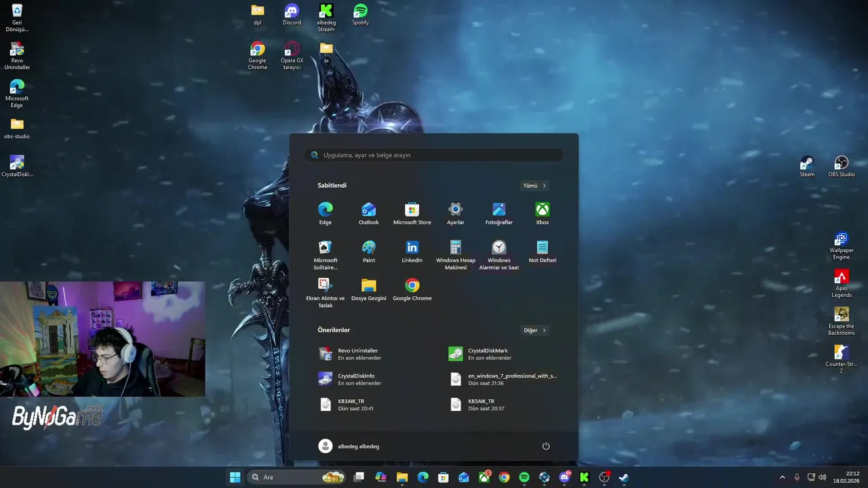Open Steam from the taskbar
Image resolution: width=868 pixels, height=488 pixels.
624,477
